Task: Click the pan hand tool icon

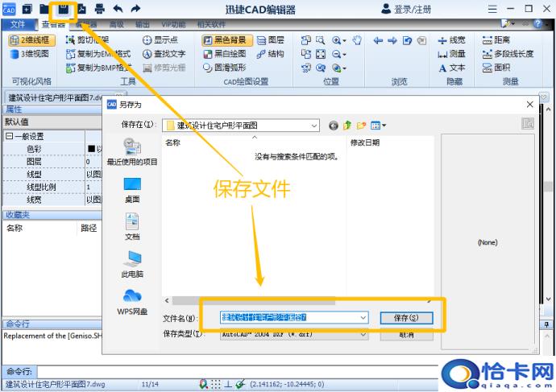Action: point(357,40)
